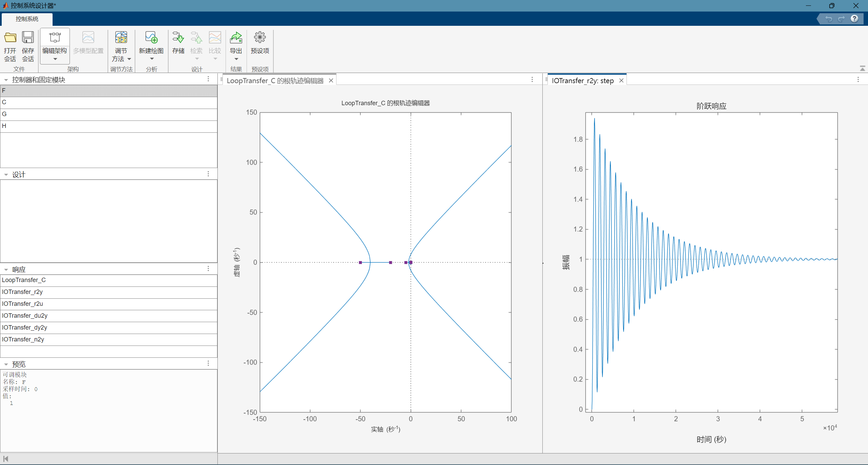Collapse the Controllers and Fixed Blocks panel
Image resolution: width=868 pixels, height=465 pixels.
(x=6, y=80)
